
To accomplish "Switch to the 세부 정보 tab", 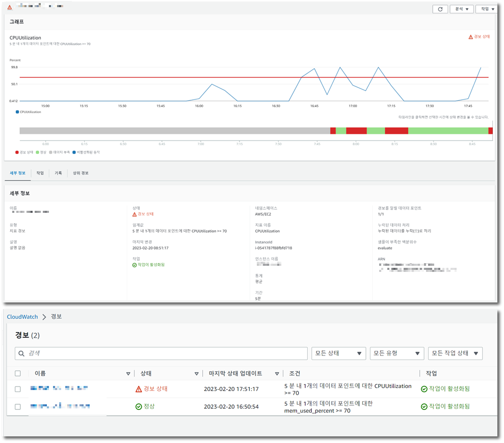I will point(18,173).
